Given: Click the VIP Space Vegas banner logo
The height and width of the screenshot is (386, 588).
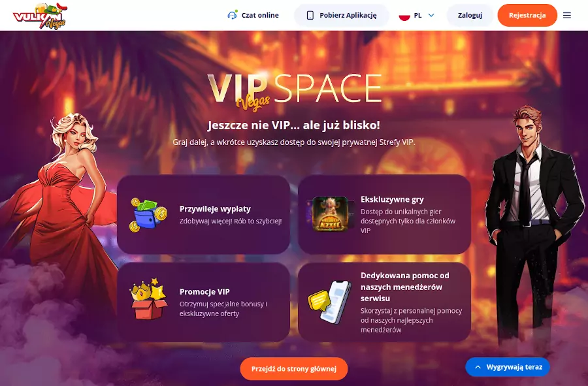Looking at the screenshot, I should 295,91.
